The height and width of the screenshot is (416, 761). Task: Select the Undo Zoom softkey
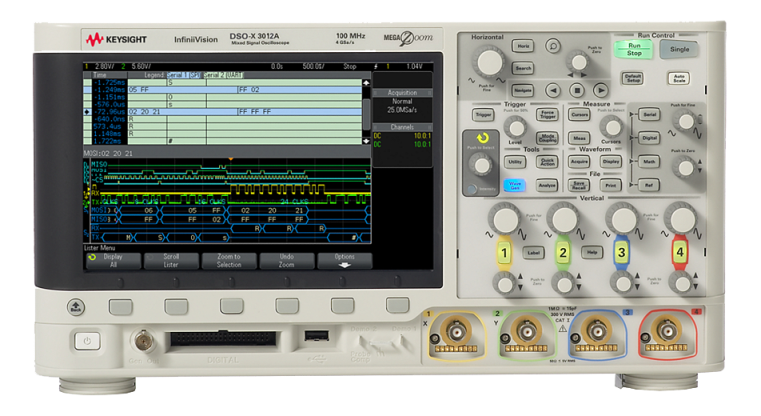coord(286,261)
